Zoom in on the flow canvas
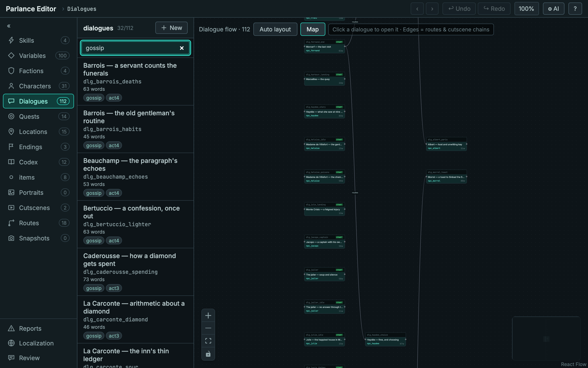Image resolution: width=588 pixels, height=368 pixels. point(208,315)
